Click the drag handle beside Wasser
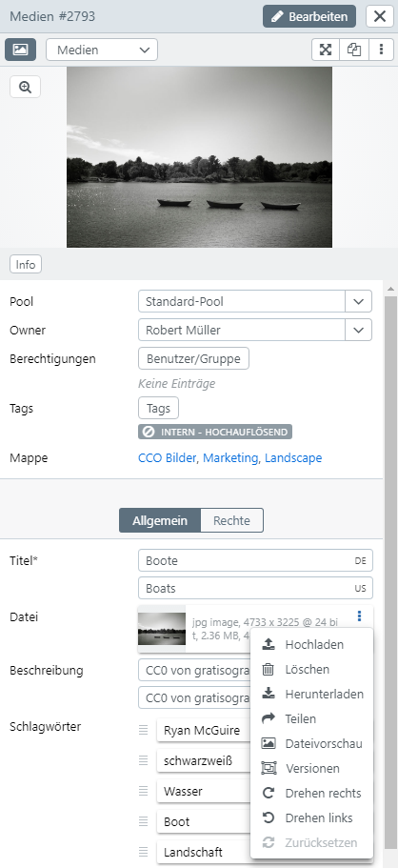Screen dimensions: 398x868 144,791
